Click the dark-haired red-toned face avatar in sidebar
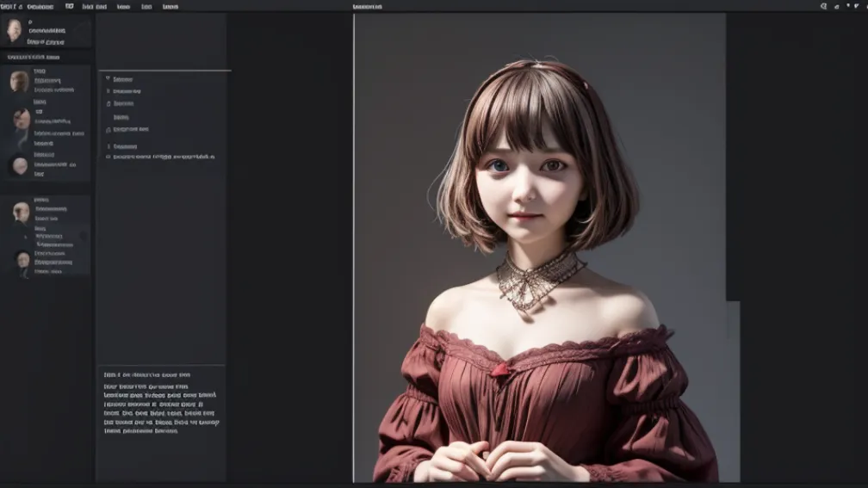This screenshot has width=868, height=488. coord(22,119)
